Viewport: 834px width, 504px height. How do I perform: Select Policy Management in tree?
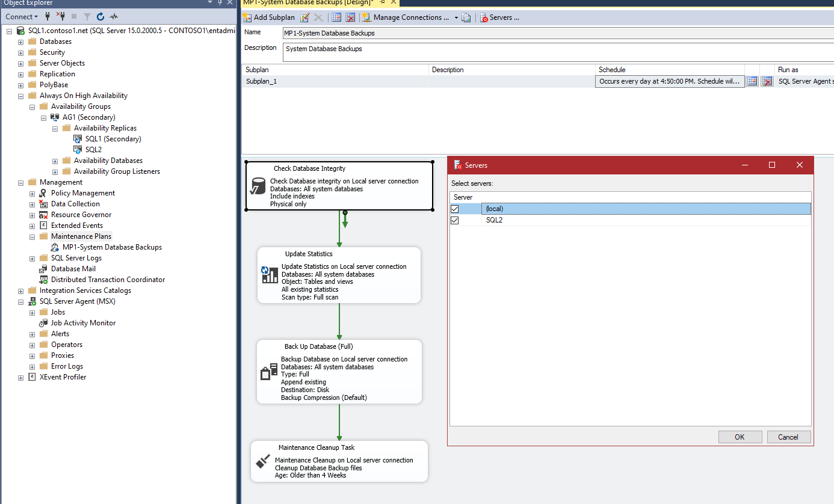83,193
